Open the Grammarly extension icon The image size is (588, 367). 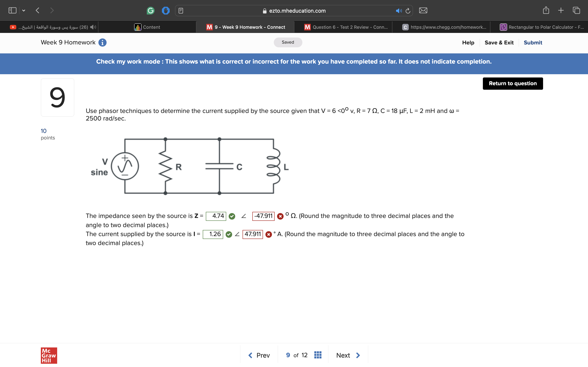150,10
